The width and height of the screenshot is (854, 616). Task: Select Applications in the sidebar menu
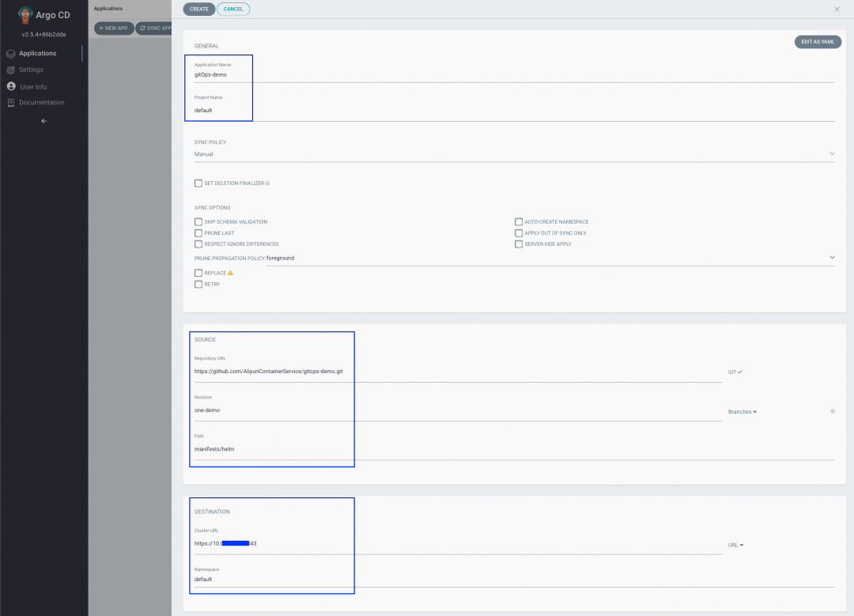(x=38, y=53)
